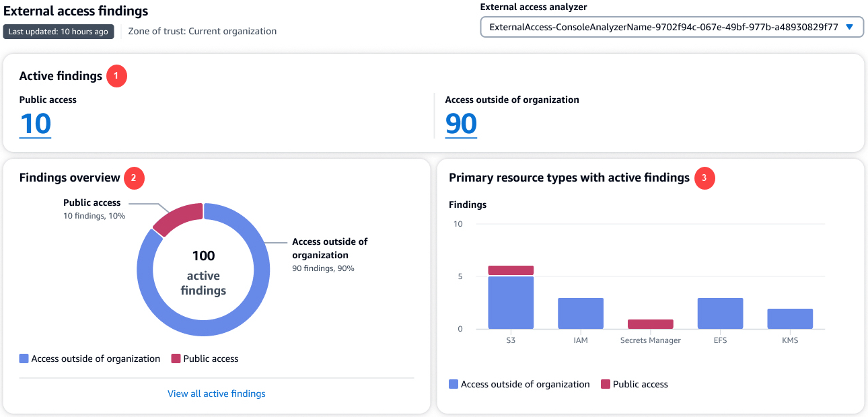The height and width of the screenshot is (417, 868).
Task: Click View all active findings link
Action: pos(216,393)
